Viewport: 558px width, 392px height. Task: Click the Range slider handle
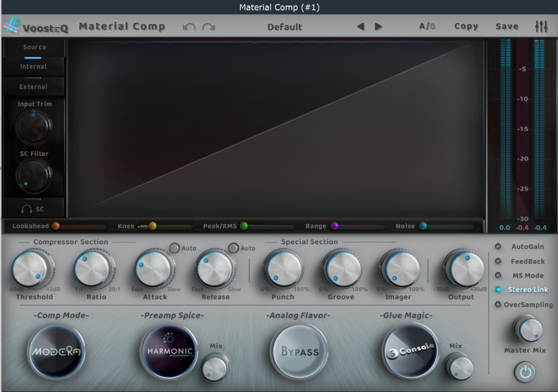point(335,226)
